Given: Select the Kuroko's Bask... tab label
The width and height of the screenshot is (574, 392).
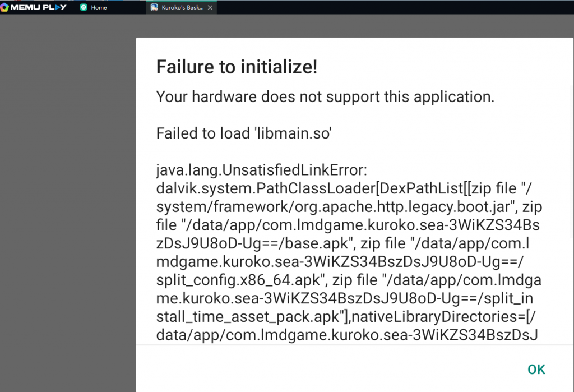Looking at the screenshot, I should point(183,7).
